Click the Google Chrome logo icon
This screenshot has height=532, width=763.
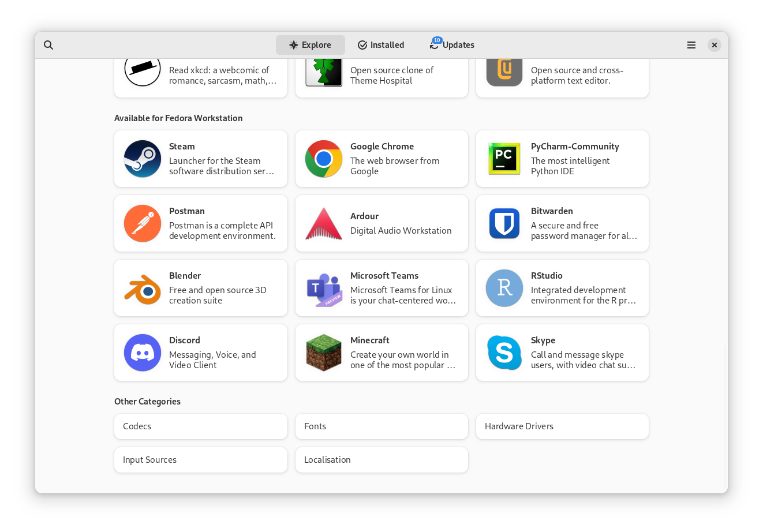[324, 159]
